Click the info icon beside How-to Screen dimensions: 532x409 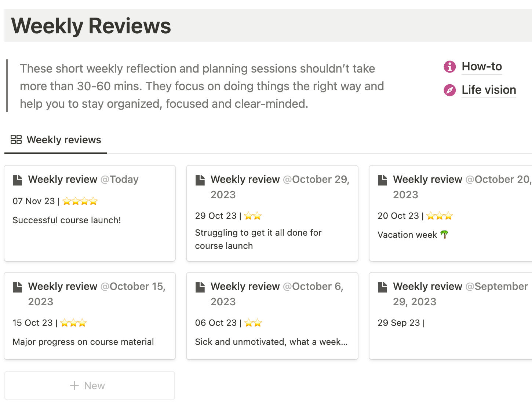(449, 67)
